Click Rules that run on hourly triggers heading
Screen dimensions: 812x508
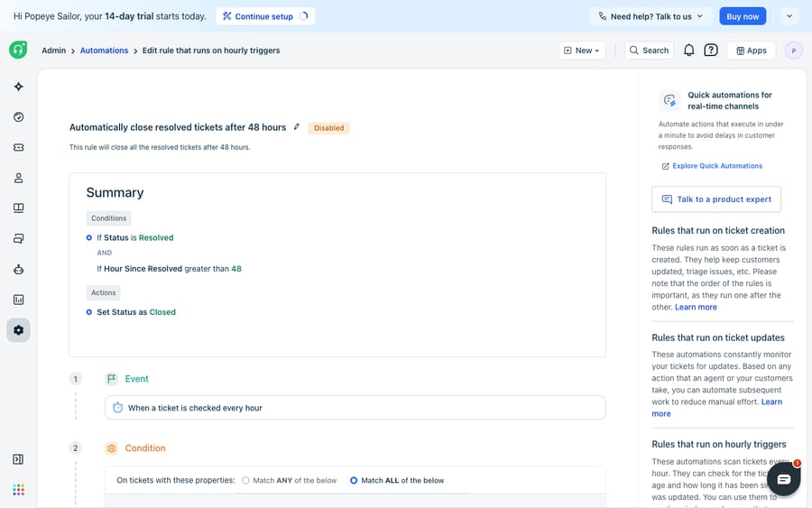click(x=719, y=444)
